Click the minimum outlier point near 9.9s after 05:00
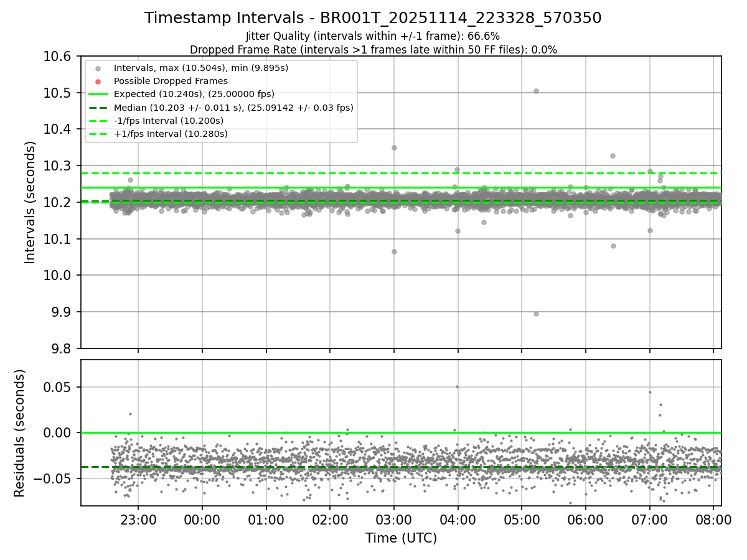The width and height of the screenshot is (747, 560). (536, 314)
